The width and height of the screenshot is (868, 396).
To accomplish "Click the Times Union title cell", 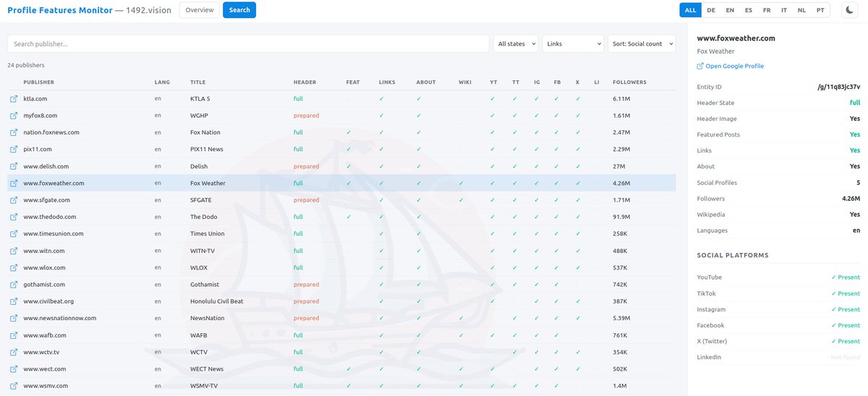I will pos(208,233).
